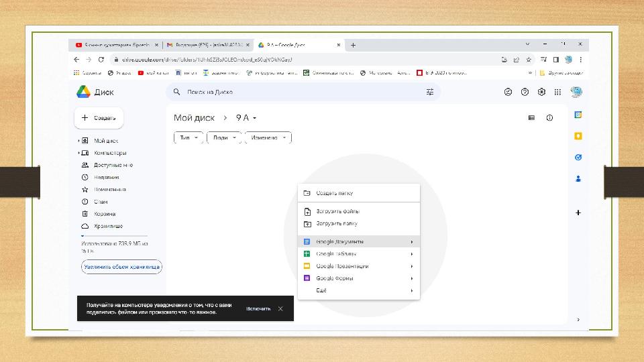This screenshot has height=362, width=644.
Task: Dismiss the notification banner X
Action: [280, 308]
